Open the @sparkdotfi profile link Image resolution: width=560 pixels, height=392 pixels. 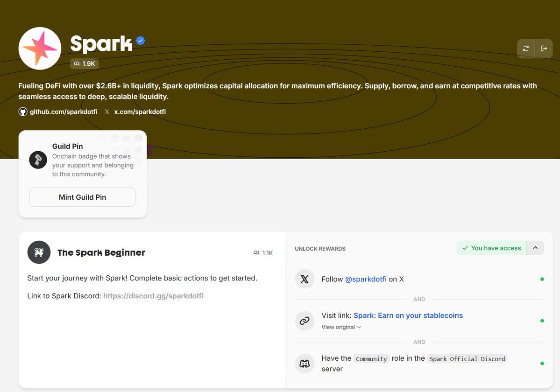(x=366, y=279)
